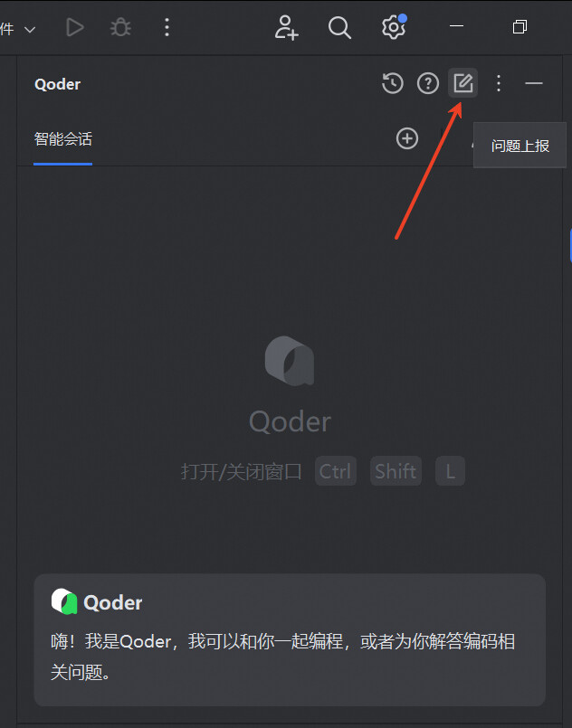Hide the Qoder tool window panel
The width and height of the screenshot is (572, 728).
(x=534, y=83)
